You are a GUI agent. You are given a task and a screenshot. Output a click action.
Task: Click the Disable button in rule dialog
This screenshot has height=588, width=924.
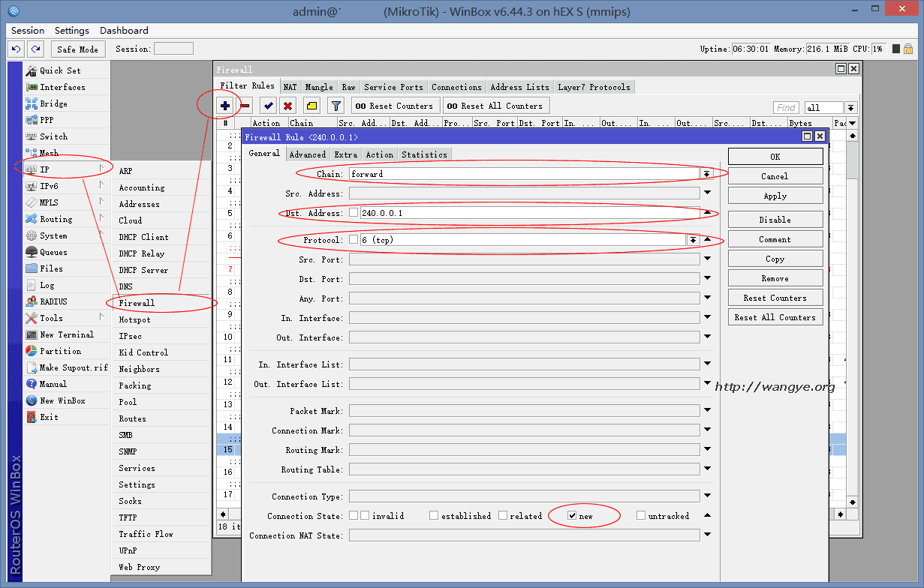click(775, 220)
